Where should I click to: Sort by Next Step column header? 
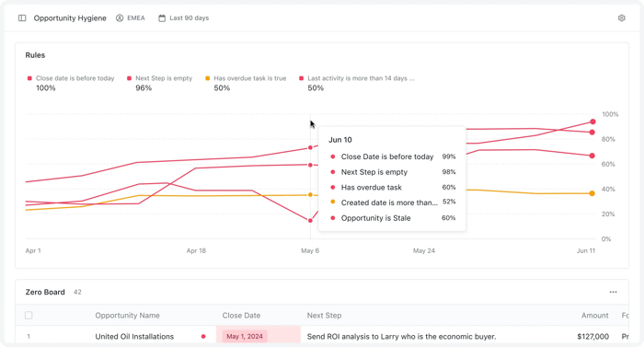click(x=324, y=316)
